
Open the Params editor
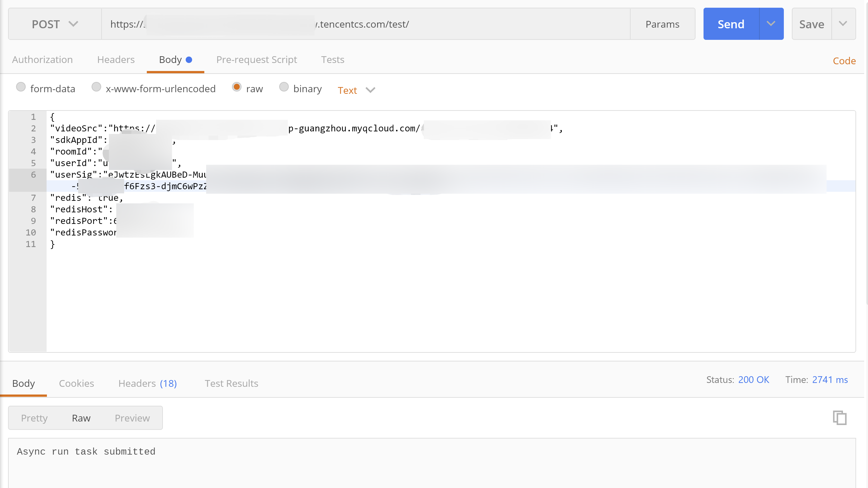(x=662, y=24)
